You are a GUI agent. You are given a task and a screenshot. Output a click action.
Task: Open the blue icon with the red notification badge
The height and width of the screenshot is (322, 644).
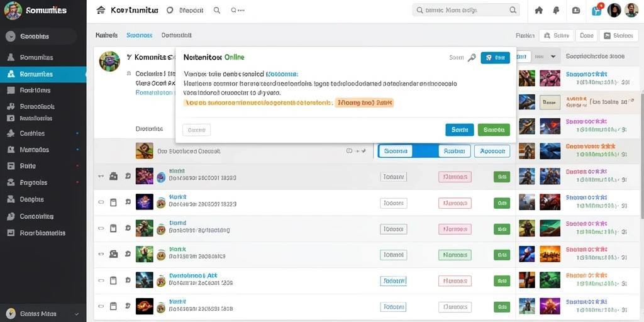tap(597, 10)
